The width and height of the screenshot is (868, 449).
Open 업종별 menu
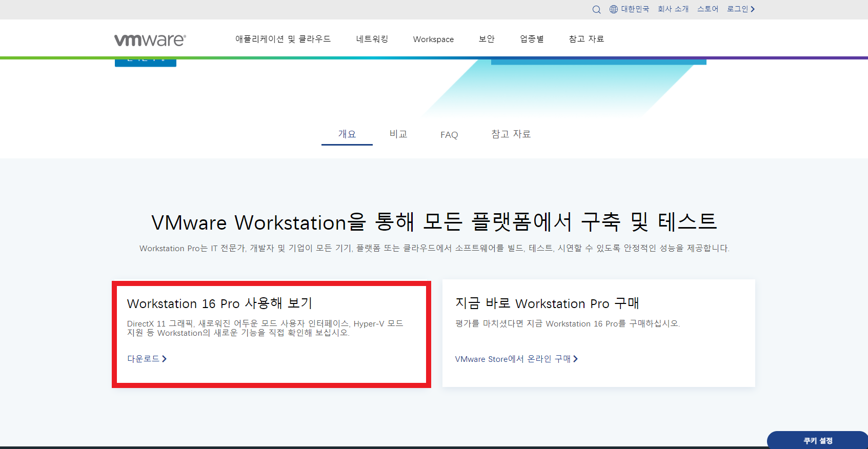pos(532,39)
